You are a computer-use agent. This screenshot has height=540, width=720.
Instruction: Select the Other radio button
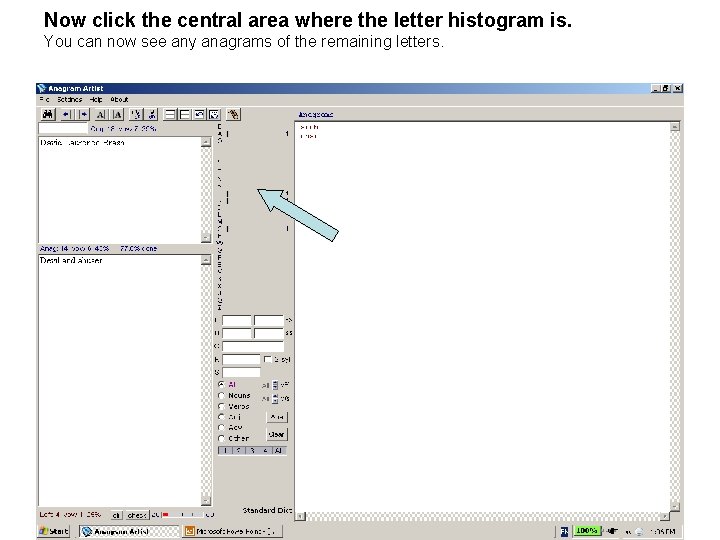tap(221, 439)
